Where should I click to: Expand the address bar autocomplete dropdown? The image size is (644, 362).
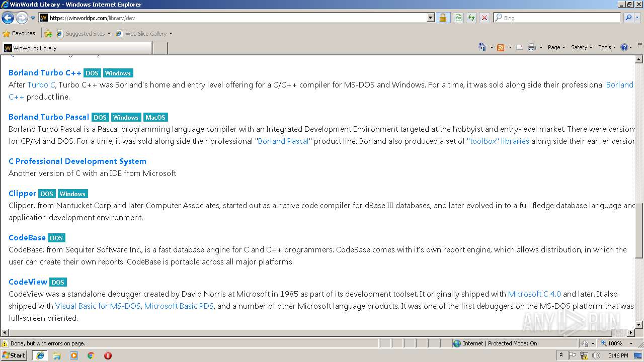click(430, 18)
